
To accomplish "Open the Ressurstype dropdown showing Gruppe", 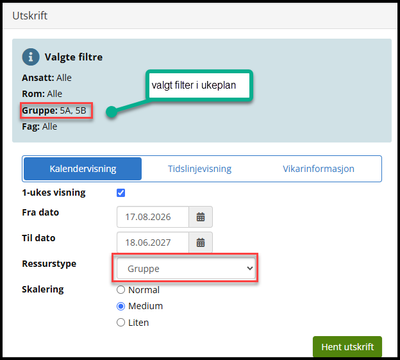I will [x=186, y=269].
